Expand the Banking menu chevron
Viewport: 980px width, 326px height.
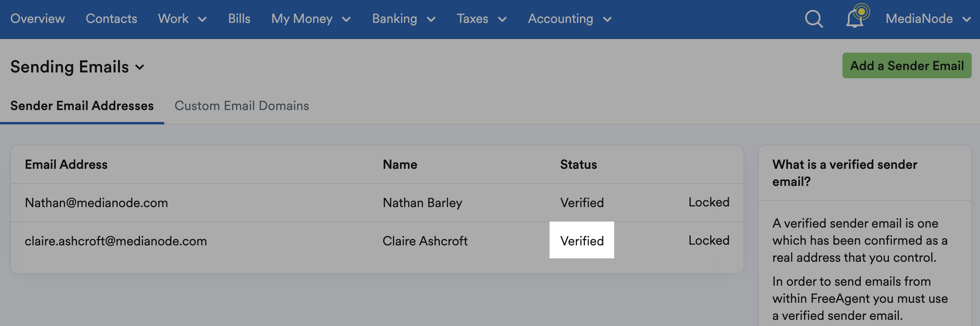coord(431,20)
